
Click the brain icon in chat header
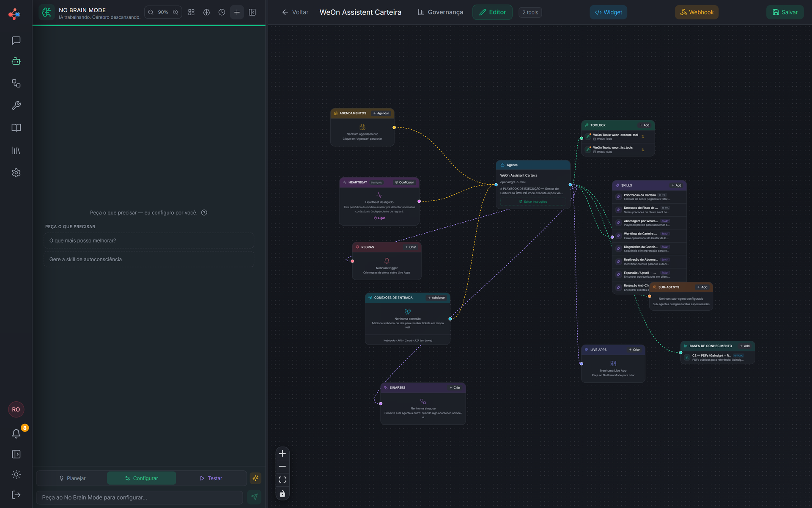[x=206, y=12]
